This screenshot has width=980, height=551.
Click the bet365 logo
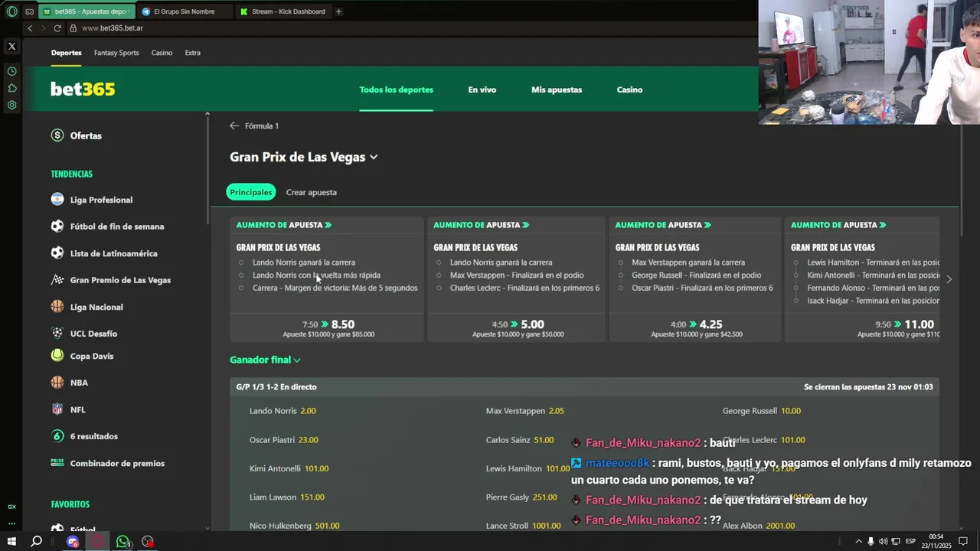[83, 90]
